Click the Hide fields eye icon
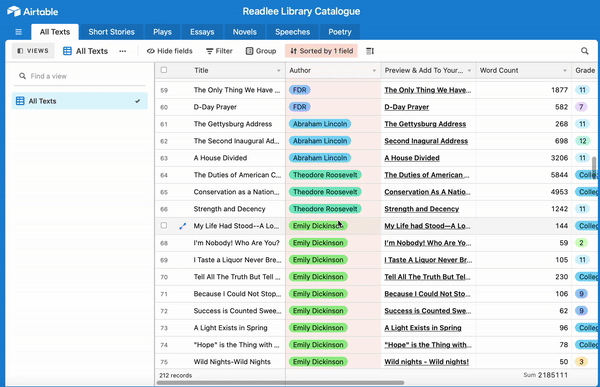600x387 pixels. coord(151,51)
